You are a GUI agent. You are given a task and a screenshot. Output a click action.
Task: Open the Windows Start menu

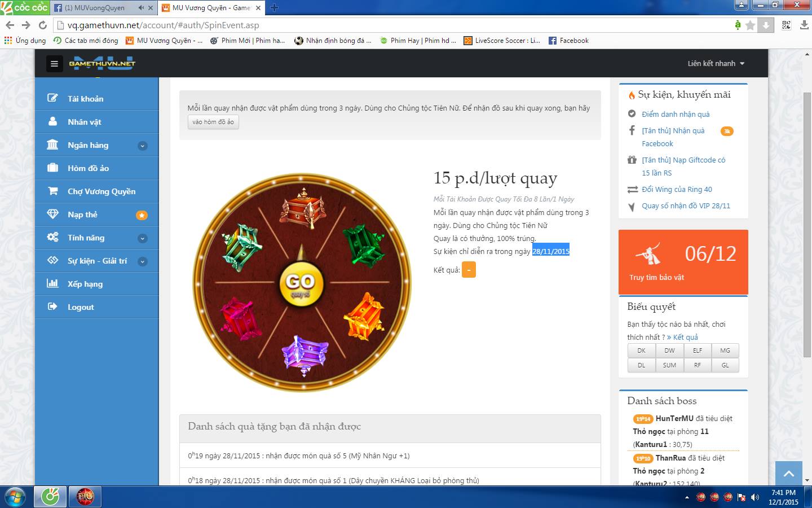tap(15, 497)
